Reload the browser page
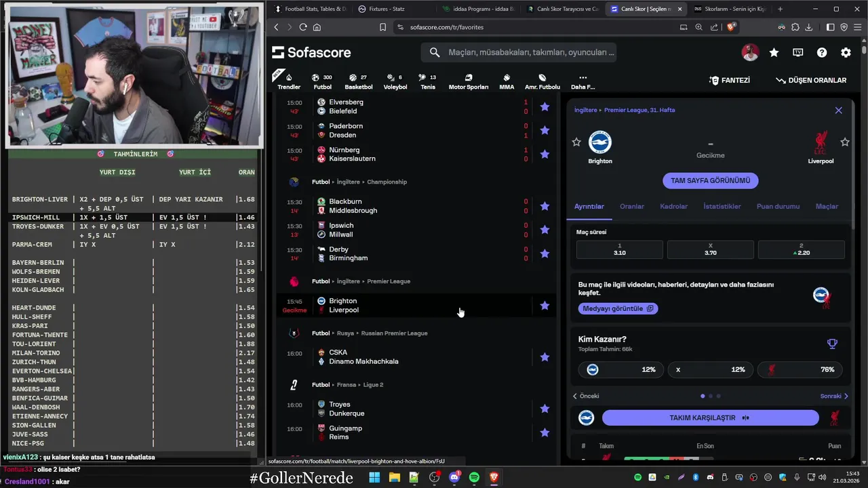Image resolution: width=868 pixels, height=488 pixels. (303, 27)
